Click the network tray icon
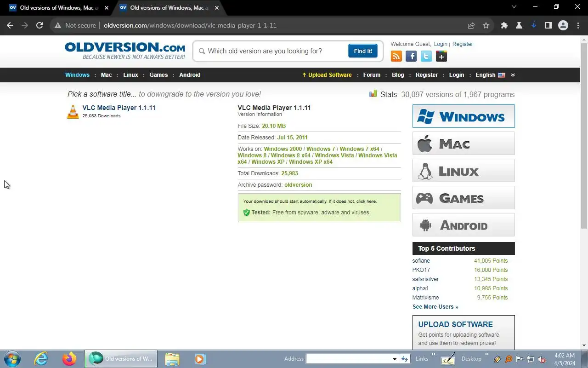588x368 pixels. tap(531, 359)
